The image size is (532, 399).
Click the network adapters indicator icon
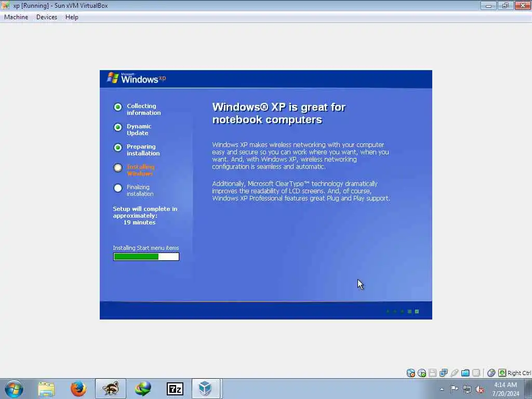point(444,373)
